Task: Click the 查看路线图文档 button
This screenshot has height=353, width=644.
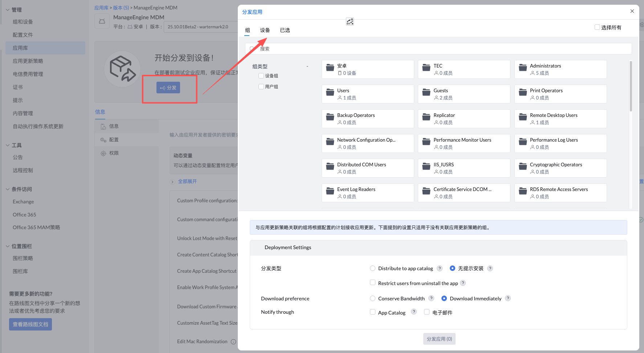Action: (x=30, y=324)
